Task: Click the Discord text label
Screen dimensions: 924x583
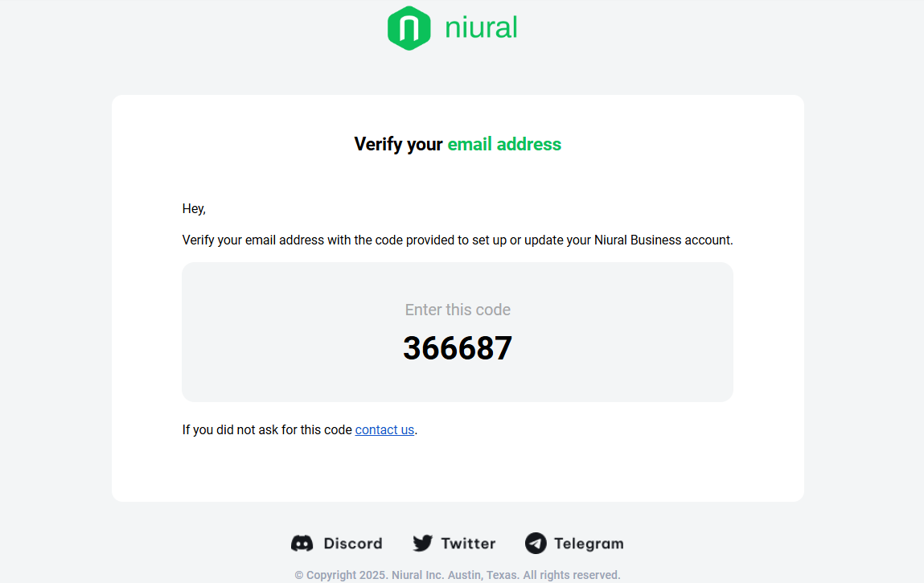Action: [x=353, y=544]
